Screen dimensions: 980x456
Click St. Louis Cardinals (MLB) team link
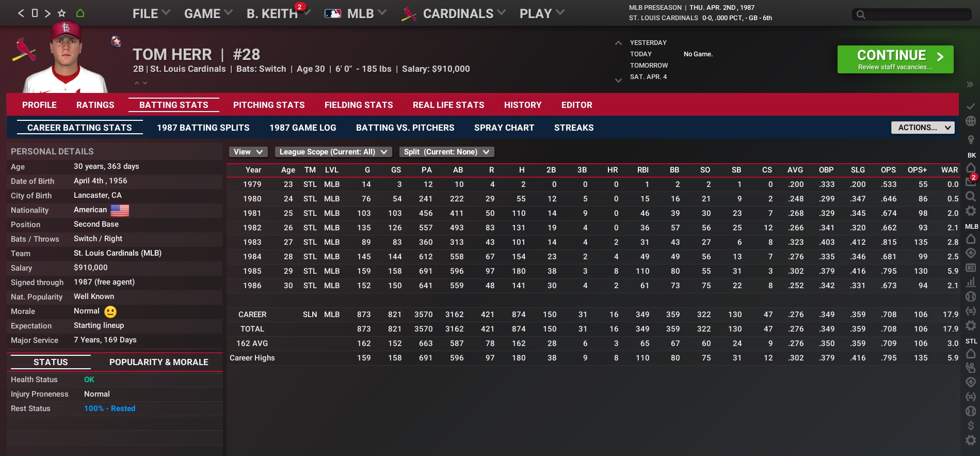point(118,253)
